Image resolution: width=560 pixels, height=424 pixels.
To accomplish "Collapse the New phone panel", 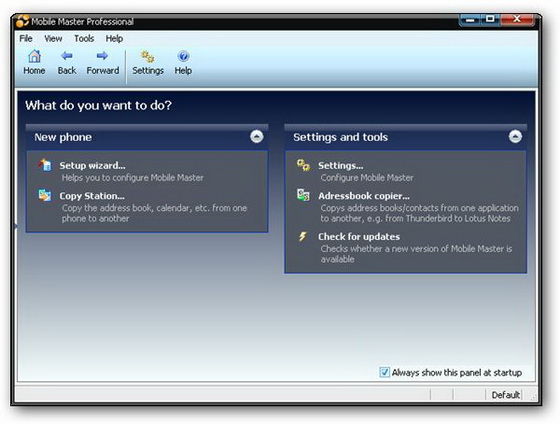I will point(256,136).
